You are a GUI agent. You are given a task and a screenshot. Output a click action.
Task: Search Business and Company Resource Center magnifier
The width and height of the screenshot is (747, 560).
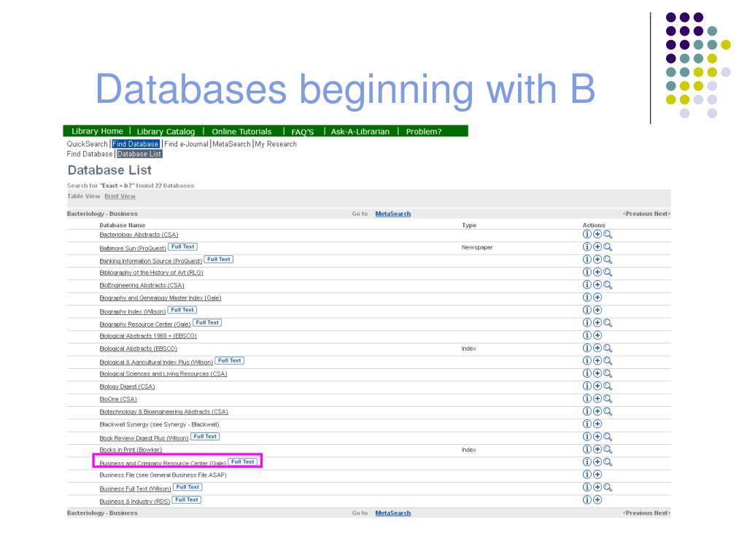pyautogui.click(x=608, y=462)
